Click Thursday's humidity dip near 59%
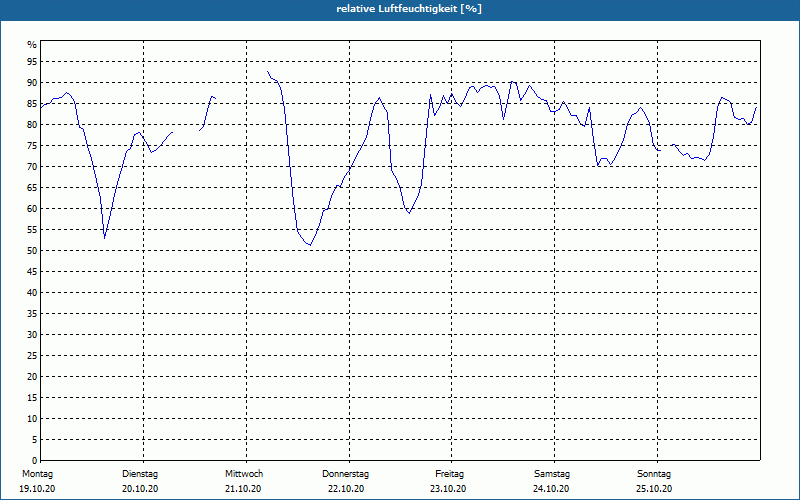This screenshot has height=500, width=800. 409,213
